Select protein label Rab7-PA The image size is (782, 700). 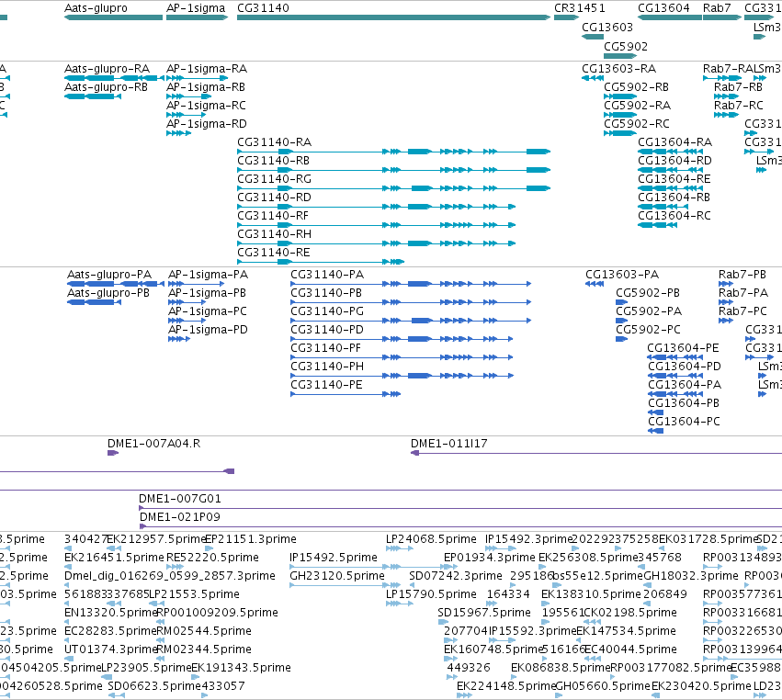tap(743, 293)
